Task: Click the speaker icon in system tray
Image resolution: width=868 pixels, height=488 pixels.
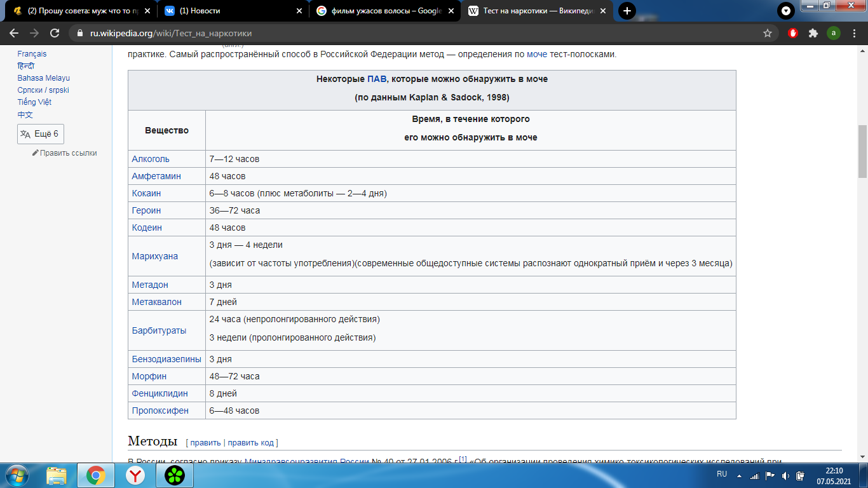Action: (x=785, y=475)
